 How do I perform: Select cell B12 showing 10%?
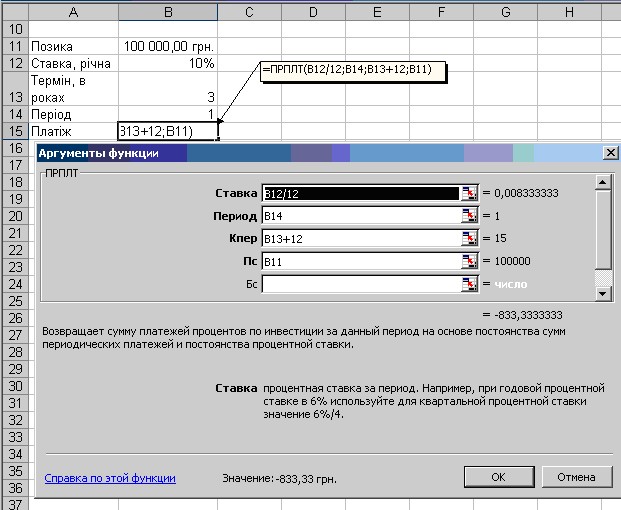click(x=168, y=63)
